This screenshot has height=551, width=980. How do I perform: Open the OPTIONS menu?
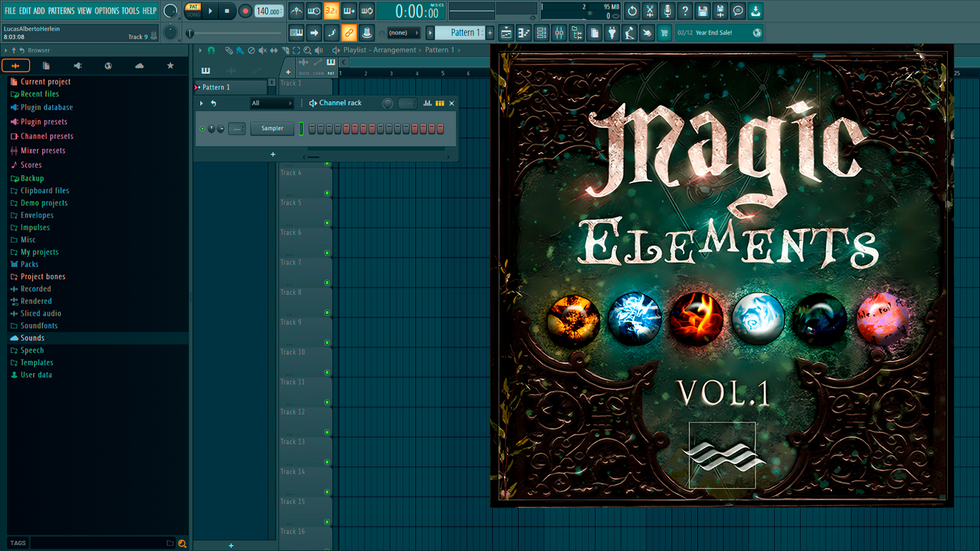pos(107,11)
